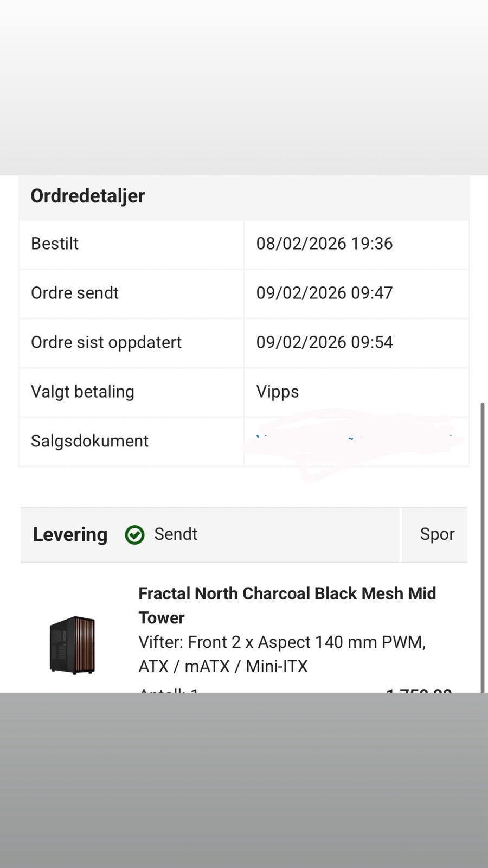Select the Ordre sist oppdatert label
The width and height of the screenshot is (488, 868).
coord(106,342)
